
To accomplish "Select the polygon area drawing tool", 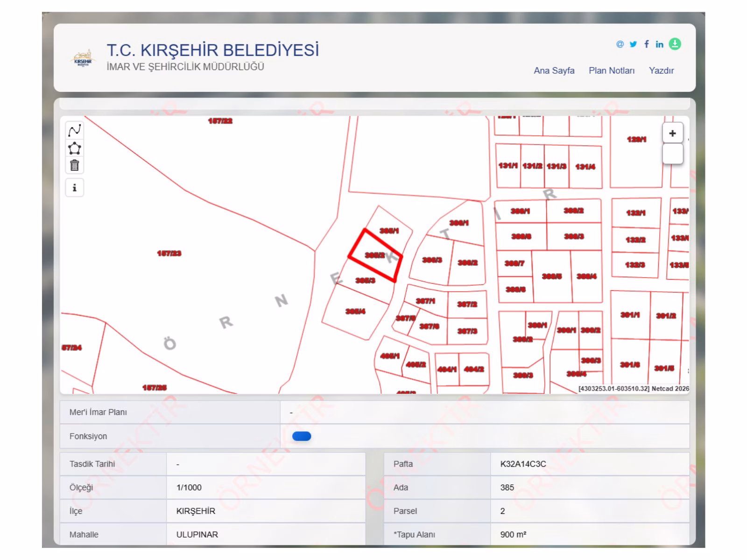I will 75,148.
